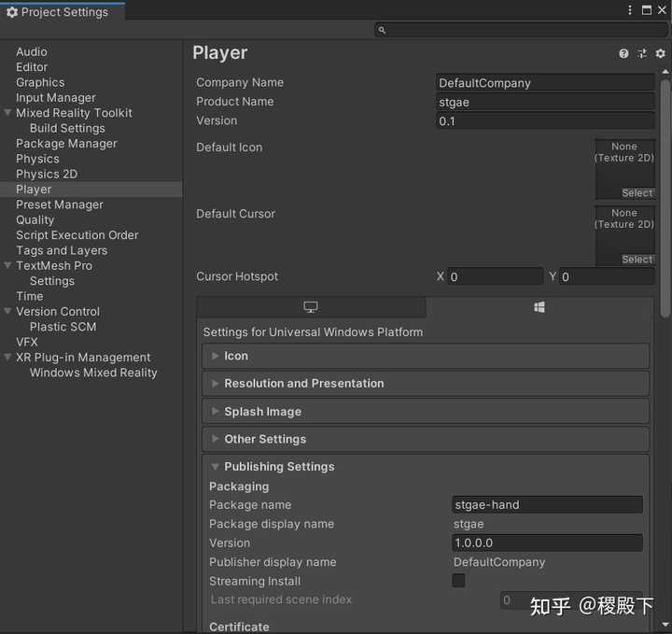The image size is (672, 634).
Task: Maximize the Project Settings window
Action: 646,10
